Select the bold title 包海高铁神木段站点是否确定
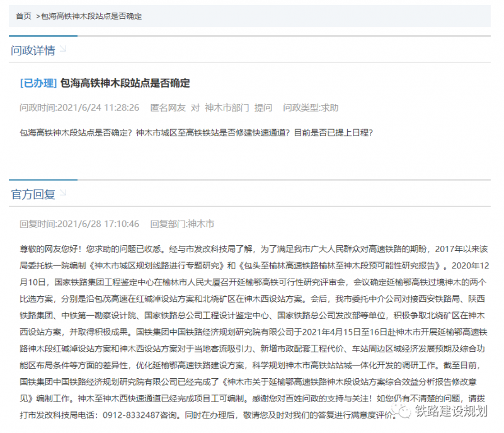The image size is (504, 433). pyautogui.click(x=125, y=83)
